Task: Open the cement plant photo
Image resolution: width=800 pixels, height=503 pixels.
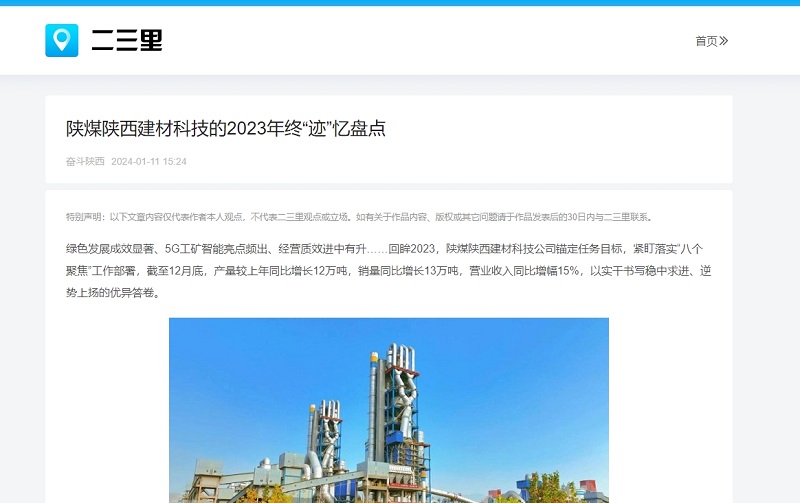Action: pos(389,410)
